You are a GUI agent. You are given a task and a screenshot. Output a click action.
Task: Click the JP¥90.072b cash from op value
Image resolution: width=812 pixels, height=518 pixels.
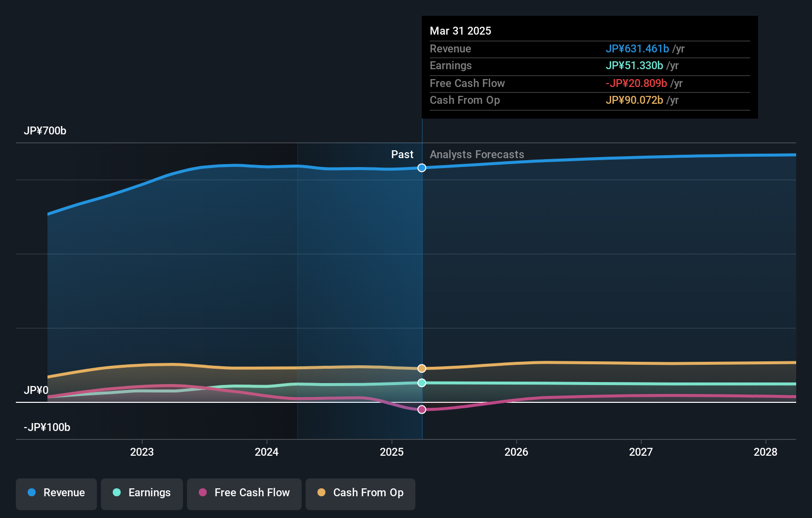coord(634,100)
